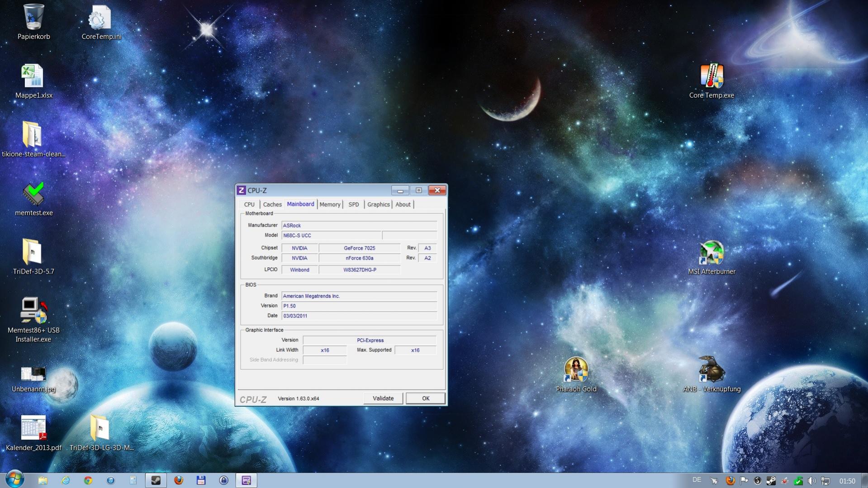The width and height of the screenshot is (868, 488).
Task: Click the taskbar clock showing 01:50
Action: pos(847,481)
